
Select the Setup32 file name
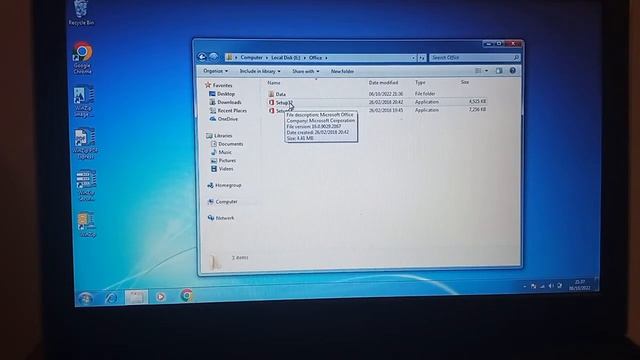pyautogui.click(x=284, y=102)
